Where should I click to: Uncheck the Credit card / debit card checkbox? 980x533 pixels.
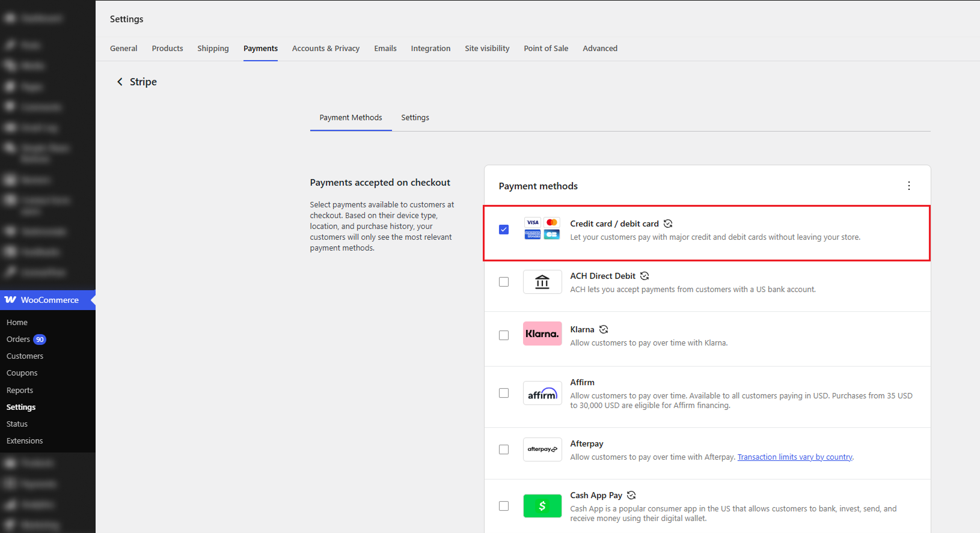[504, 230]
